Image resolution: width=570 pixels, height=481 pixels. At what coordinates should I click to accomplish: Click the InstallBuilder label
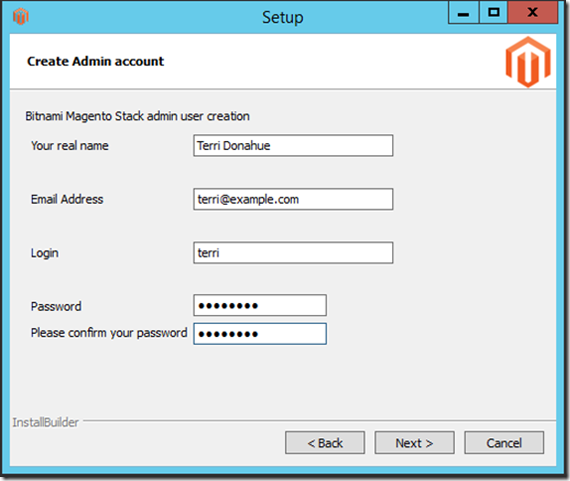coord(45,422)
